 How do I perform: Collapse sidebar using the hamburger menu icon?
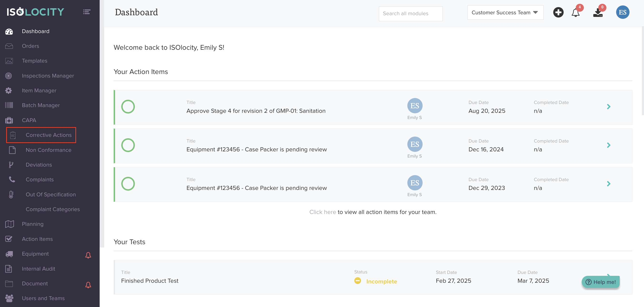[x=87, y=12]
